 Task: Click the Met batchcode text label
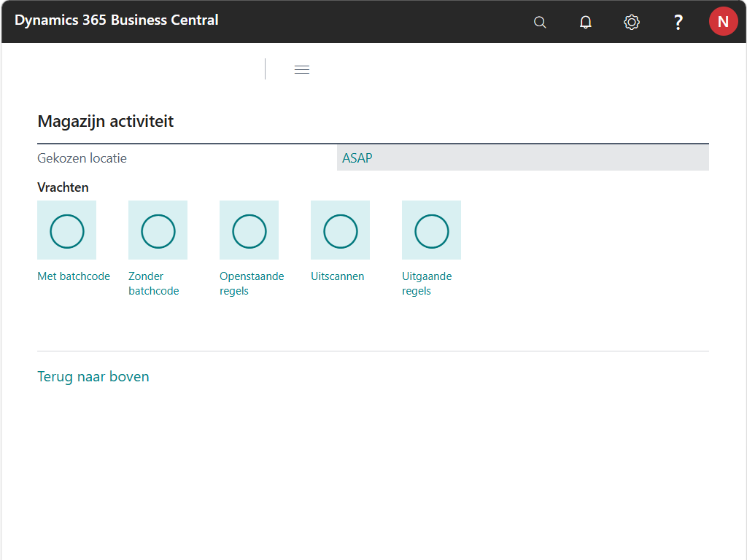click(x=74, y=276)
